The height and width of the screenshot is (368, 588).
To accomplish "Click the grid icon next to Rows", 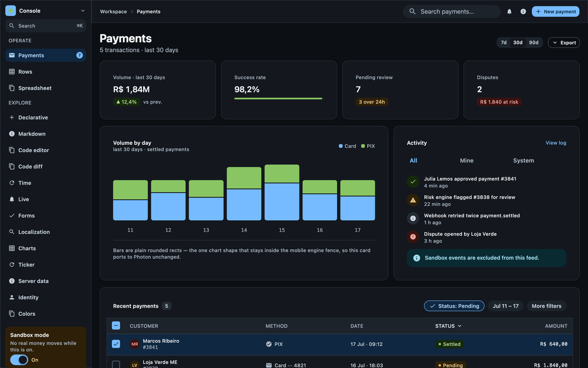I will coord(12,72).
